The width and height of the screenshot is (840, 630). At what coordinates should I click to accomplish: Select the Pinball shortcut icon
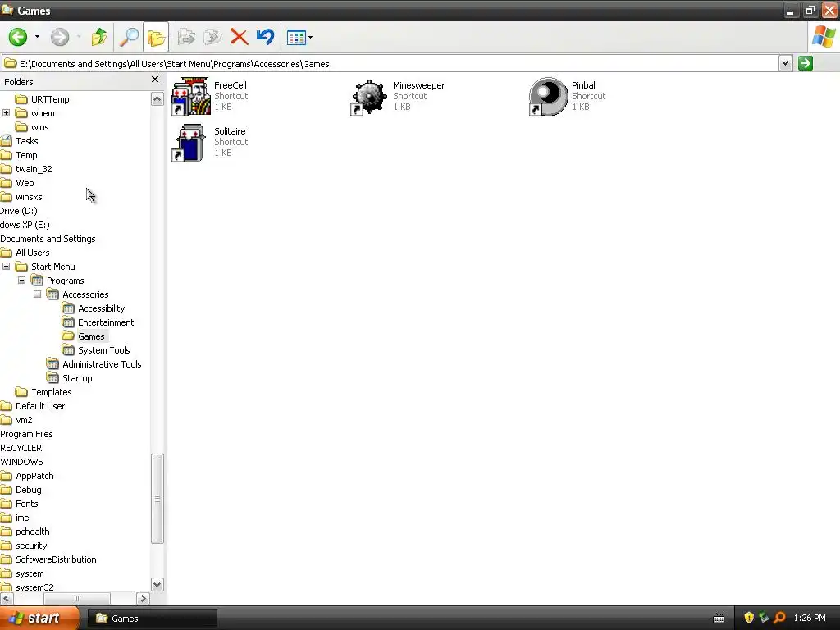click(548, 97)
